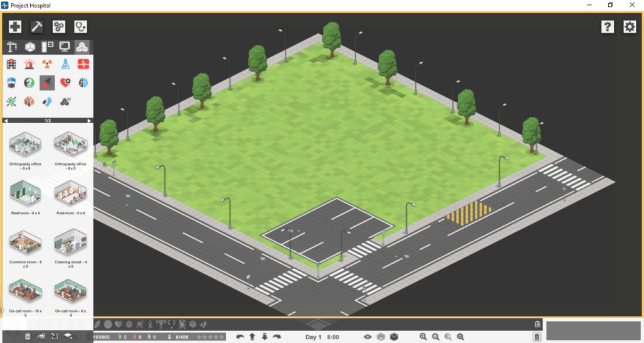
Task: Select the laboratory flask department icon
Action: click(x=65, y=64)
